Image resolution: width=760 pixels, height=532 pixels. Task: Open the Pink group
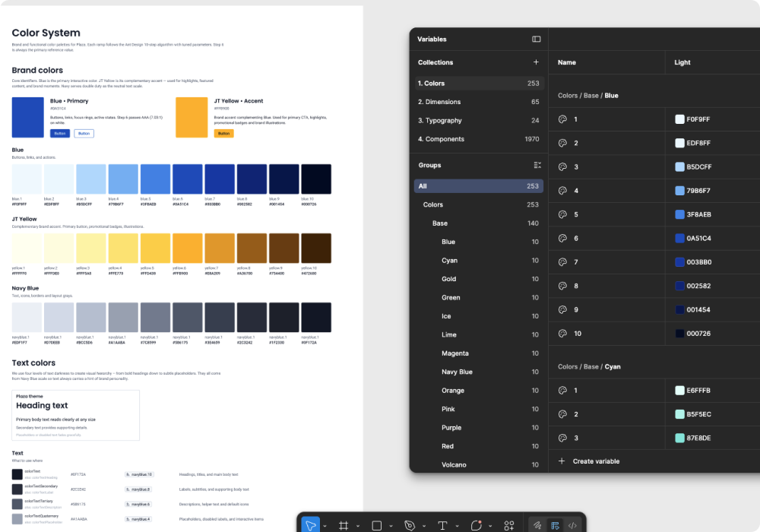coord(479,409)
